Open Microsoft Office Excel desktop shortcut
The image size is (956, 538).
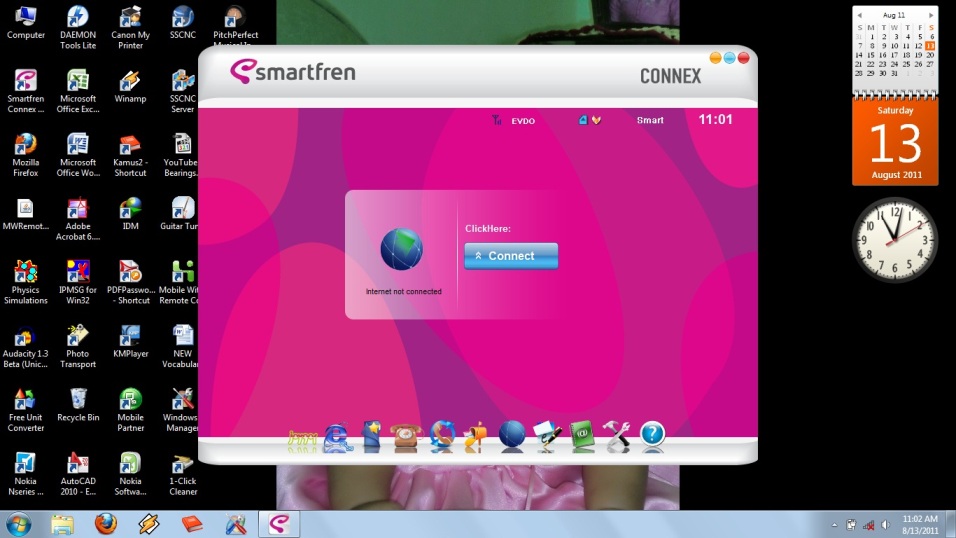pos(78,91)
